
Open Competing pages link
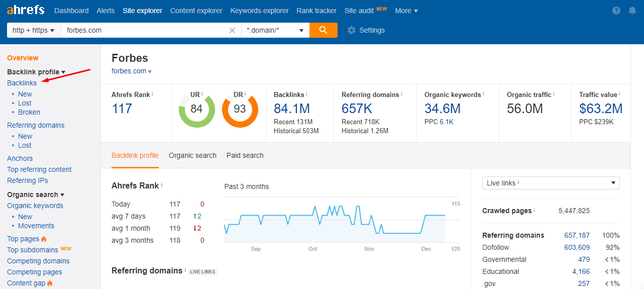(35, 272)
